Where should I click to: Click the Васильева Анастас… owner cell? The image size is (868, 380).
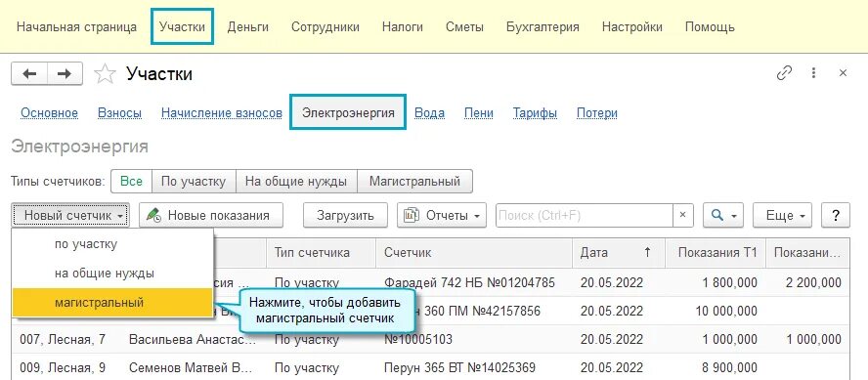click(x=194, y=339)
